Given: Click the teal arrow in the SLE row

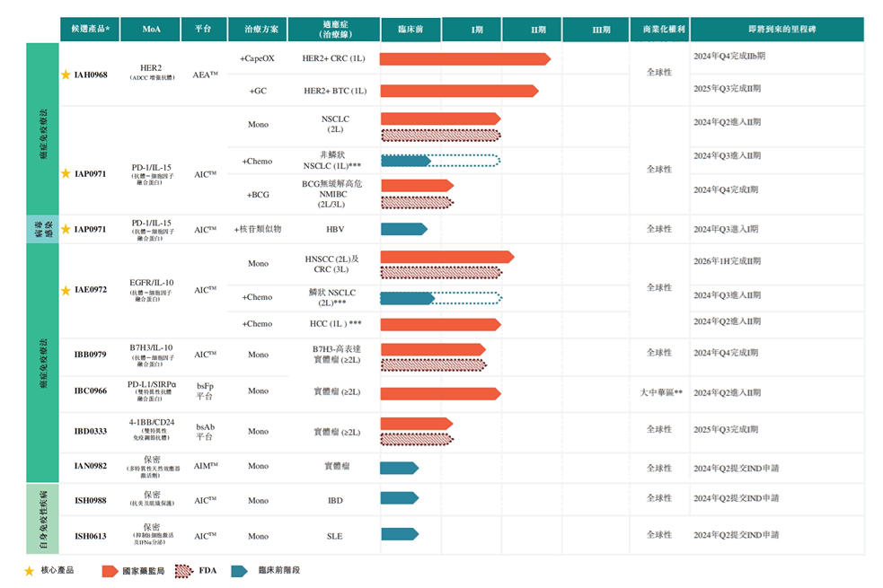Looking at the screenshot, I should (399, 534).
